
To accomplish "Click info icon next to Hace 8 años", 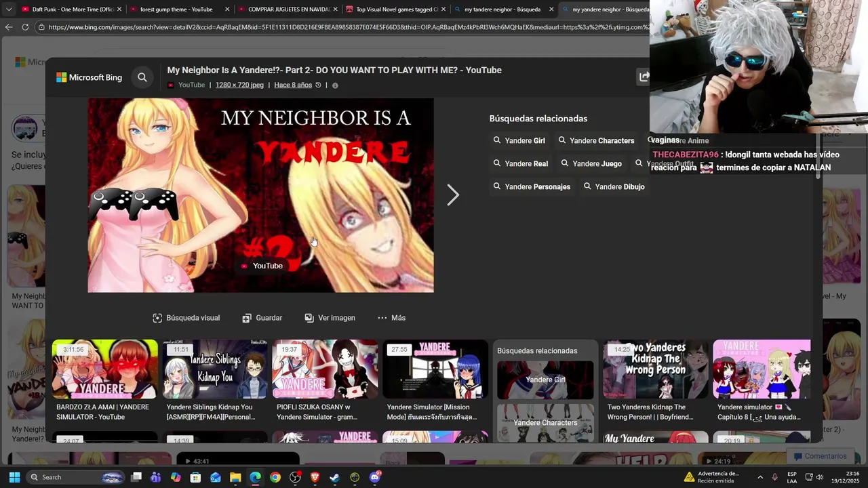I will 335,85.
